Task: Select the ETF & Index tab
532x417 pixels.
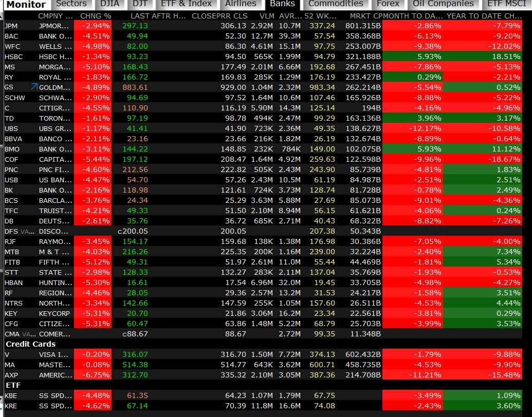Action: [186, 4]
